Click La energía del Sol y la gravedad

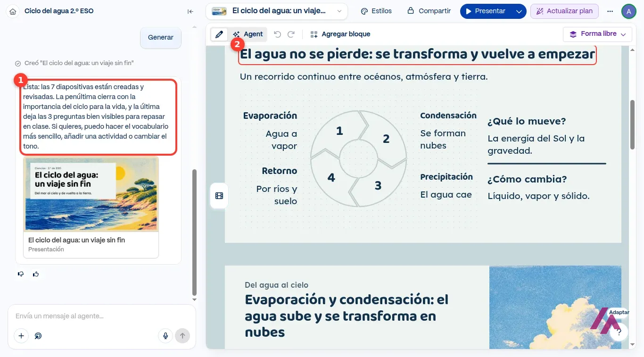click(536, 145)
